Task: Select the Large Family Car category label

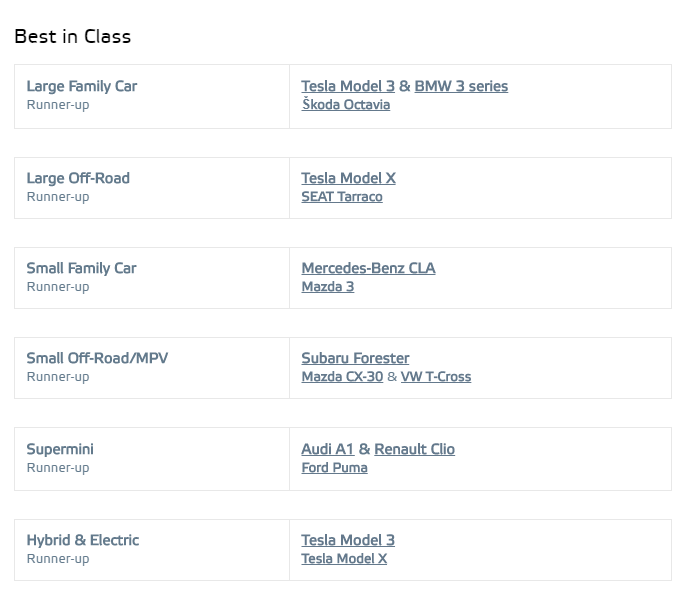Action: click(x=81, y=86)
